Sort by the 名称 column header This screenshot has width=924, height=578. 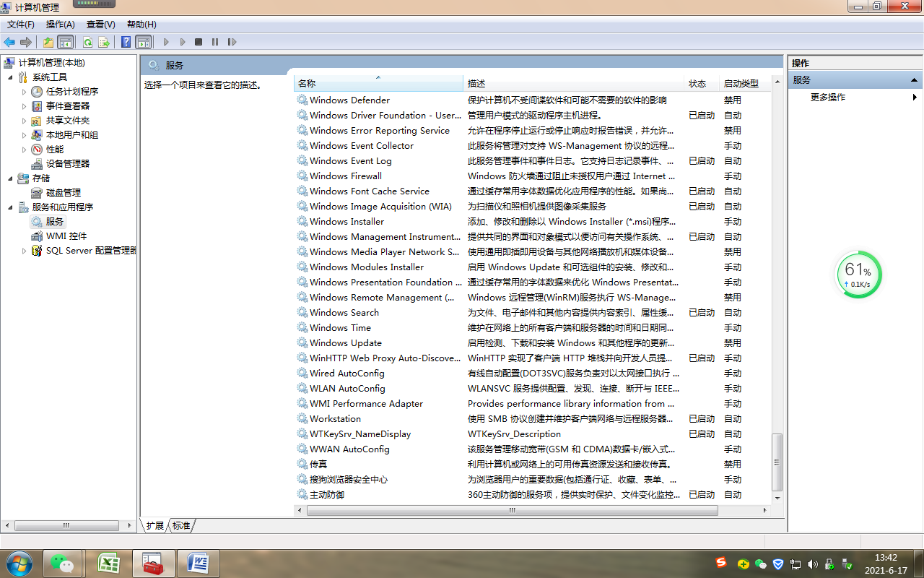pos(379,84)
